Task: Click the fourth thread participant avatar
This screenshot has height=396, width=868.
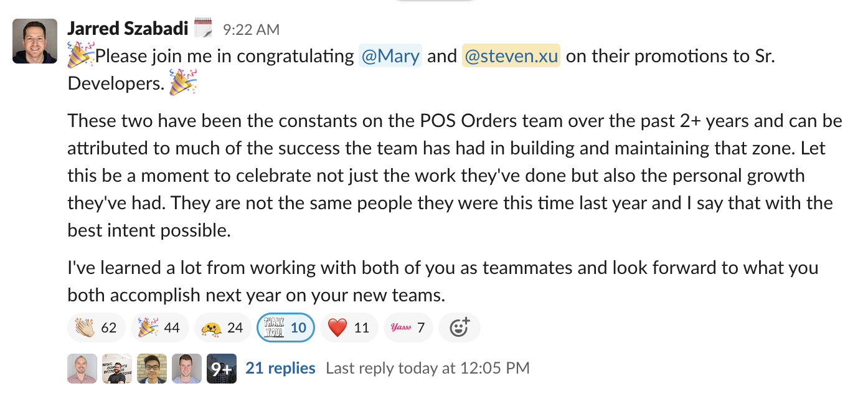Action: tap(187, 369)
